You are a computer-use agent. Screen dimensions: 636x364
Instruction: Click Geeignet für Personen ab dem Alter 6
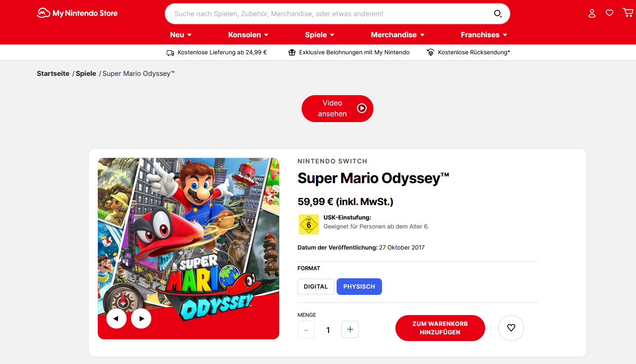[376, 227]
